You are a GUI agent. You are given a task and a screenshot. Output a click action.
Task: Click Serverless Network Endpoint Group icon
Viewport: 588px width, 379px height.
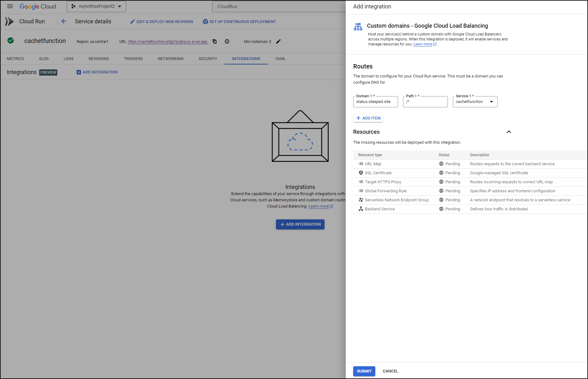(x=361, y=200)
